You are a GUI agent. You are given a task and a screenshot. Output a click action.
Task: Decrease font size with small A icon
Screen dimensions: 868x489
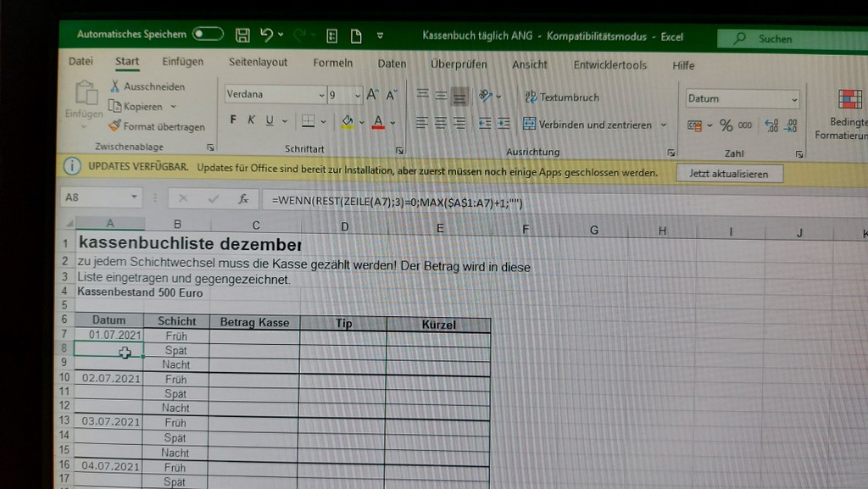coord(392,95)
